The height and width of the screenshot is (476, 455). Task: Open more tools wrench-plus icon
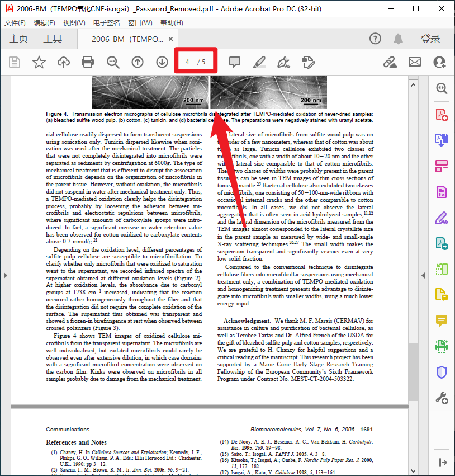(x=442, y=398)
